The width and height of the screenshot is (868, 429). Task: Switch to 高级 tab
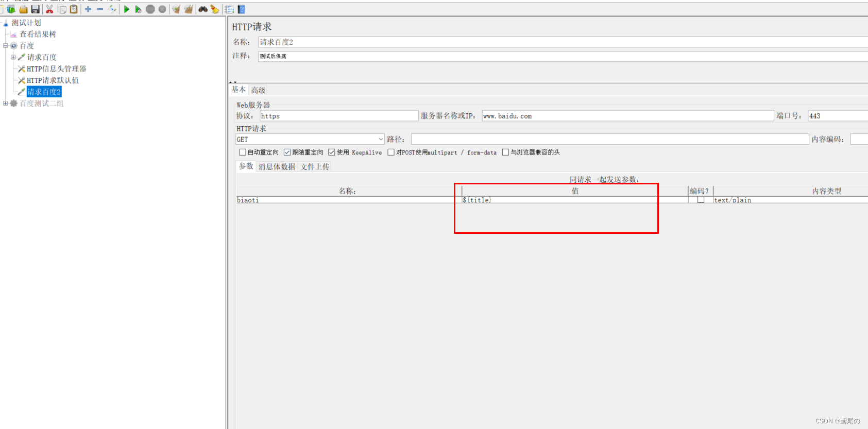tap(258, 90)
